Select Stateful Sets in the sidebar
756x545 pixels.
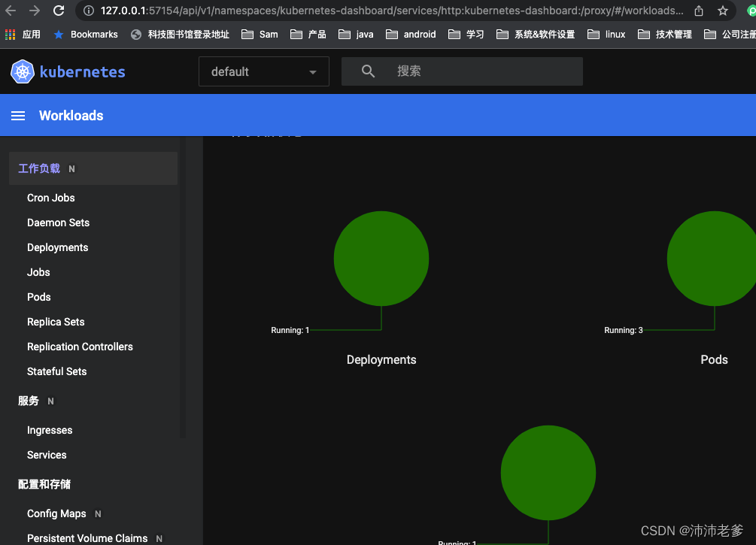pos(56,371)
